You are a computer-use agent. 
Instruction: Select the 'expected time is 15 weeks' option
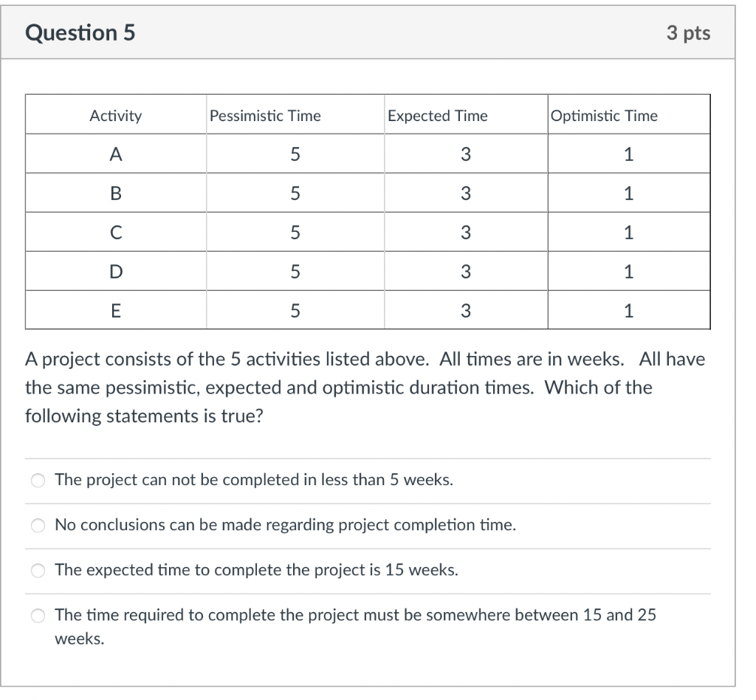38,570
